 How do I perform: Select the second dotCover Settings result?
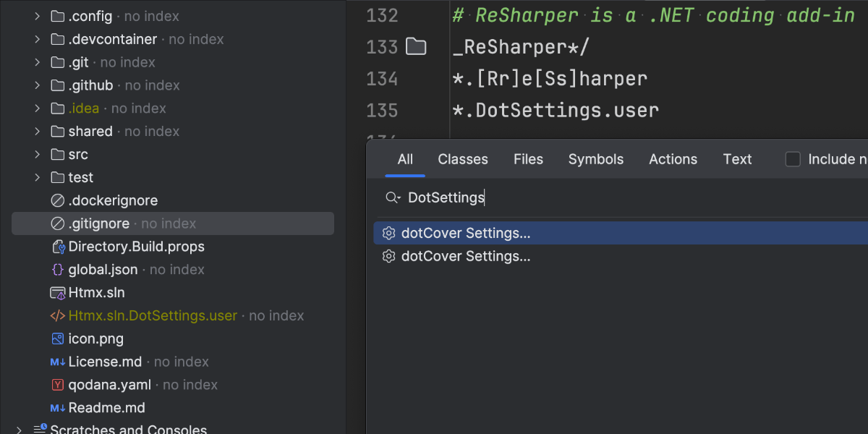point(466,256)
